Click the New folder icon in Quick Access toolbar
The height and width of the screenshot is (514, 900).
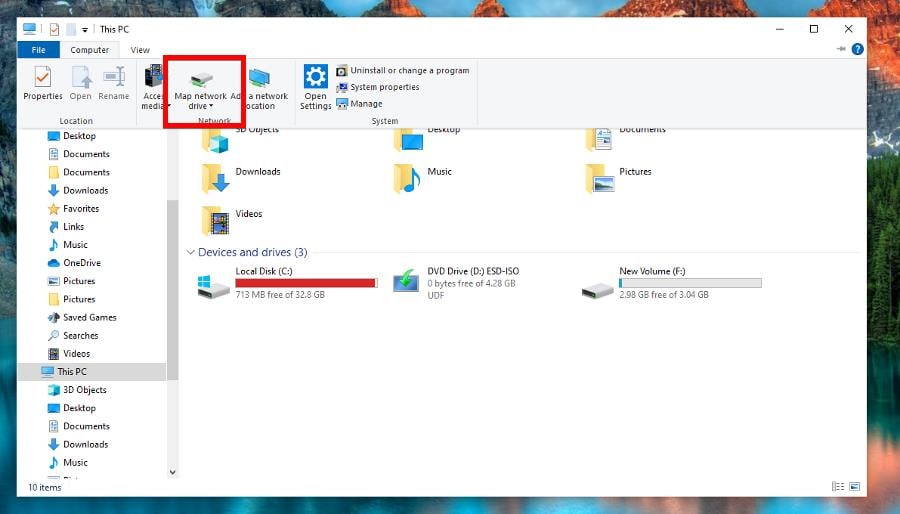71,29
